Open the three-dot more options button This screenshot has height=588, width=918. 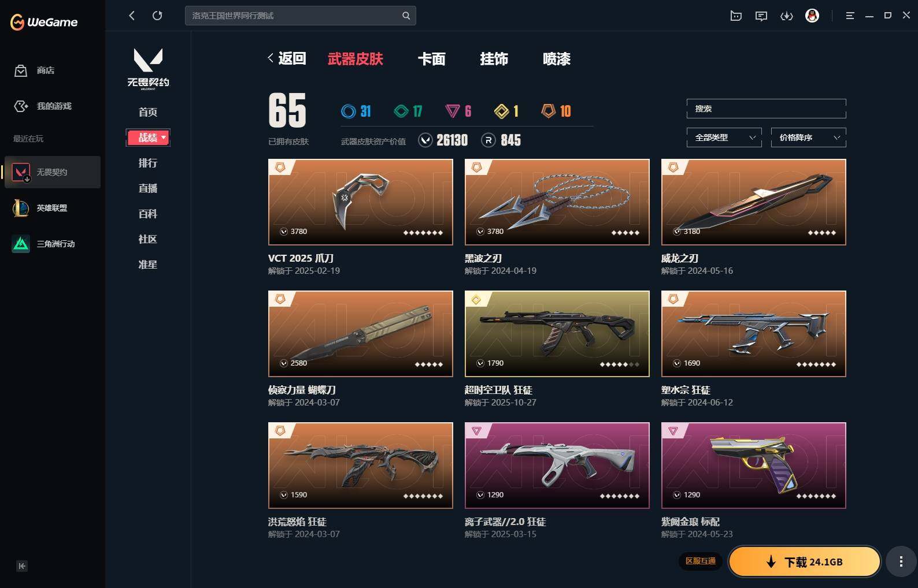point(901,561)
